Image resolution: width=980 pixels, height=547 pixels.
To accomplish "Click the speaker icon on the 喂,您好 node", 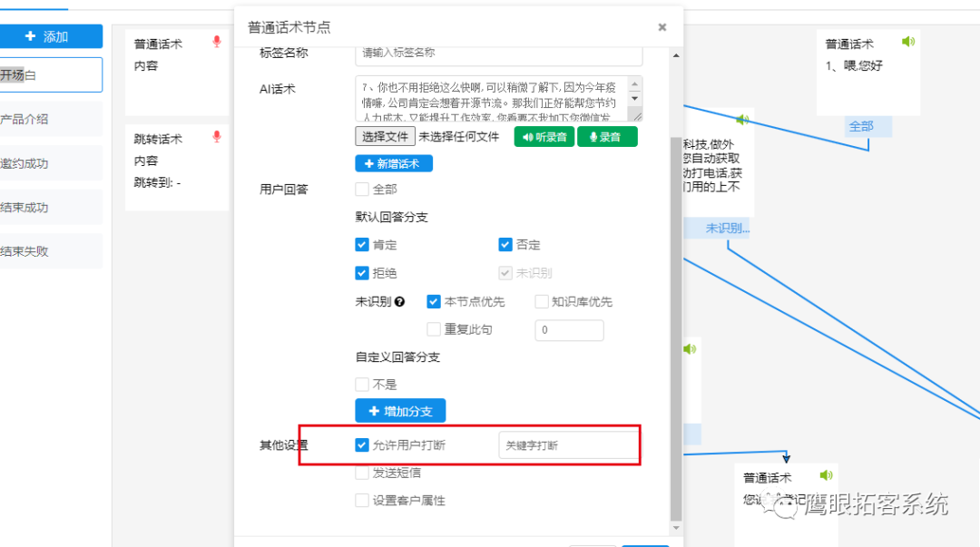I will coord(908,42).
